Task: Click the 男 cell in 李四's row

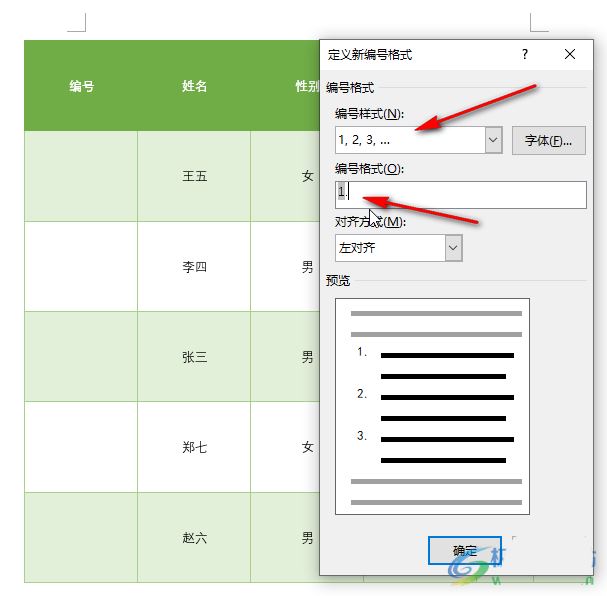Action: click(300, 267)
